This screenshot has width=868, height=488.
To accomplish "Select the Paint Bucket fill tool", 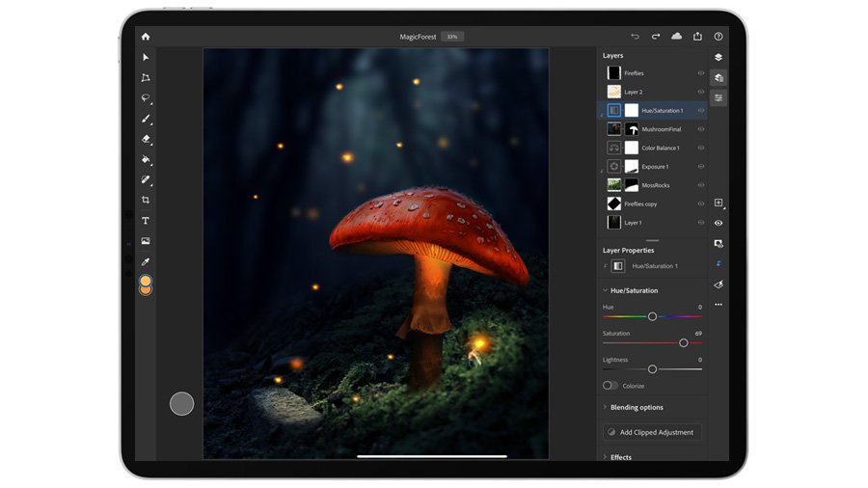I will (146, 160).
